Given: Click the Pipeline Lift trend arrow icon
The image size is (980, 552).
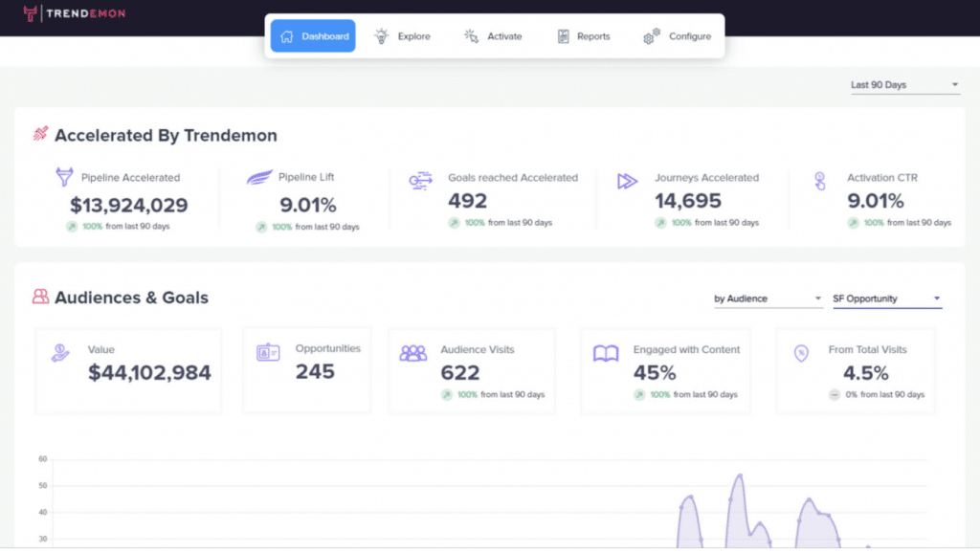Looking at the screenshot, I should pos(261,228).
